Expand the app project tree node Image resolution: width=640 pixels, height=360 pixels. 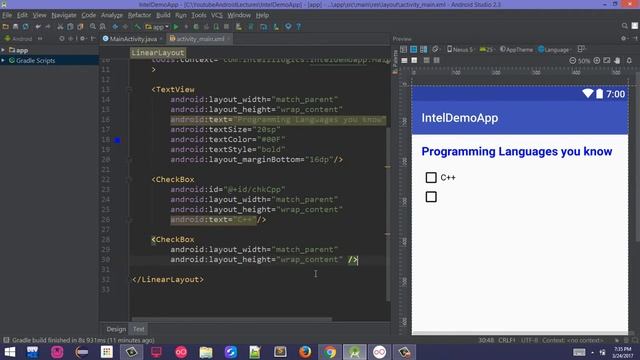click(3, 50)
